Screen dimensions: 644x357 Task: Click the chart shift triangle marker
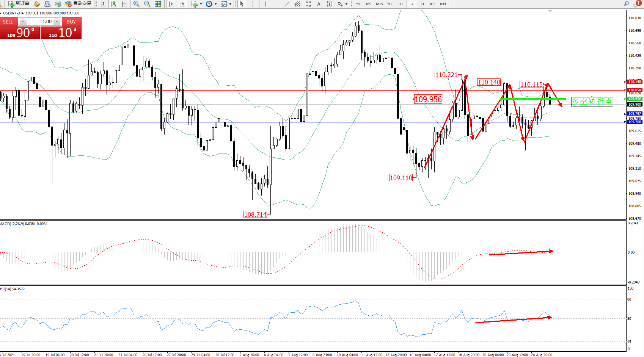tap(550, 11)
